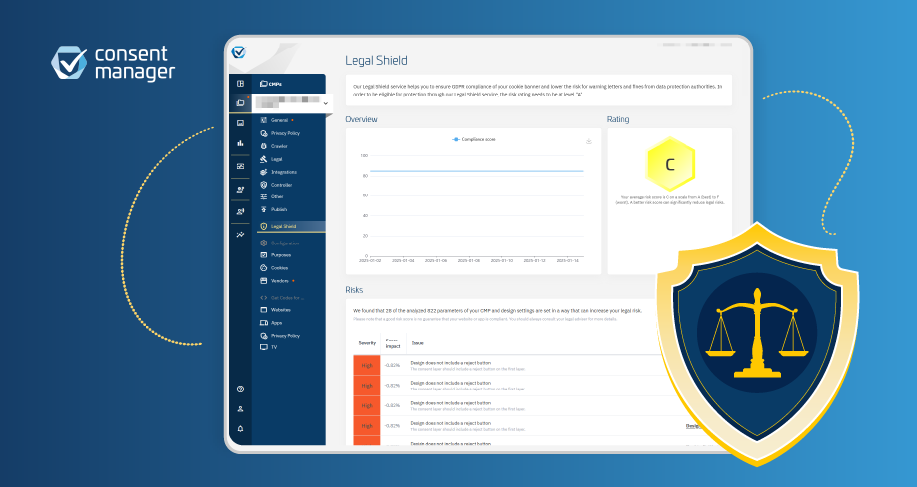917x487 pixels.
Task: Toggle the Compliance score legend entry
Action: (474, 139)
